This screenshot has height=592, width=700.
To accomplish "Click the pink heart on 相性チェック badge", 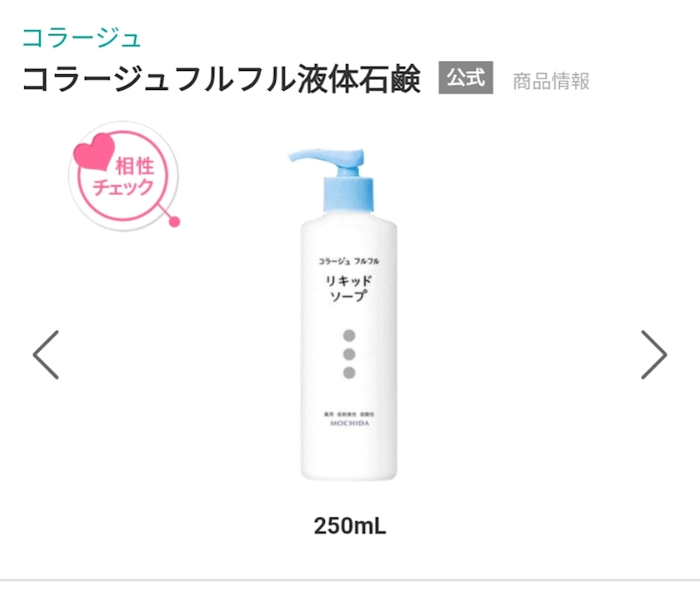I will tap(95, 151).
